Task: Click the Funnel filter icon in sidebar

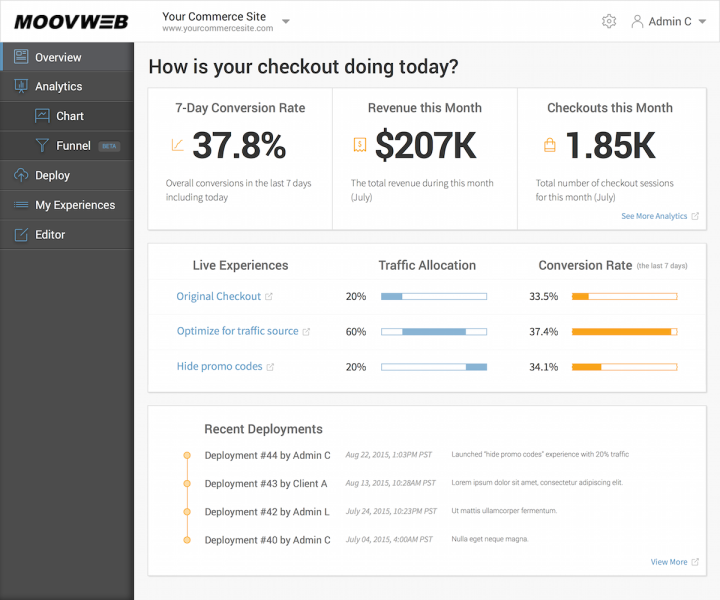Action: (x=42, y=146)
